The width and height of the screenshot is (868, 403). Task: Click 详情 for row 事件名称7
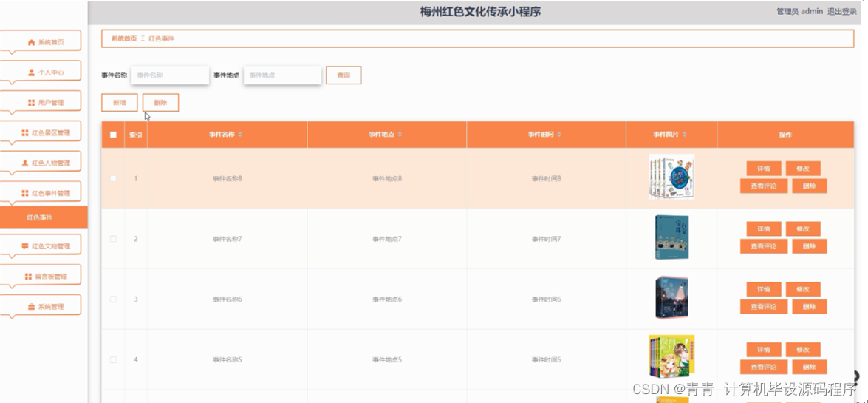[x=763, y=229]
